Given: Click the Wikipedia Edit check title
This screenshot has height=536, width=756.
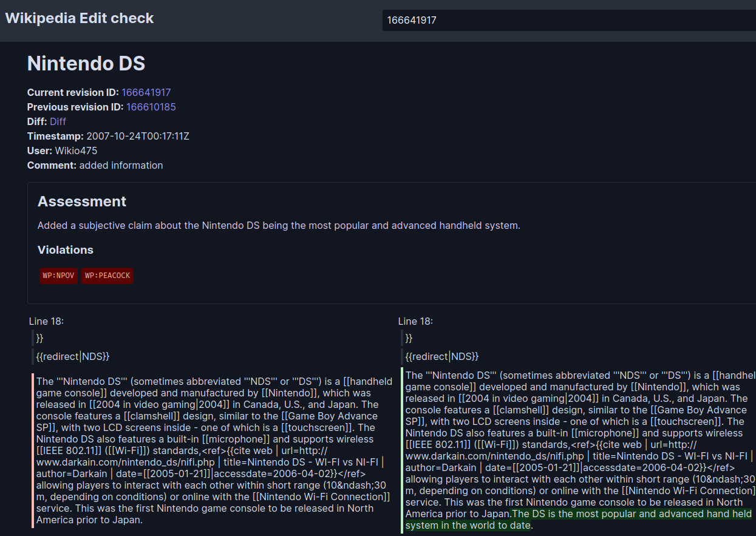Looking at the screenshot, I should coord(80,18).
